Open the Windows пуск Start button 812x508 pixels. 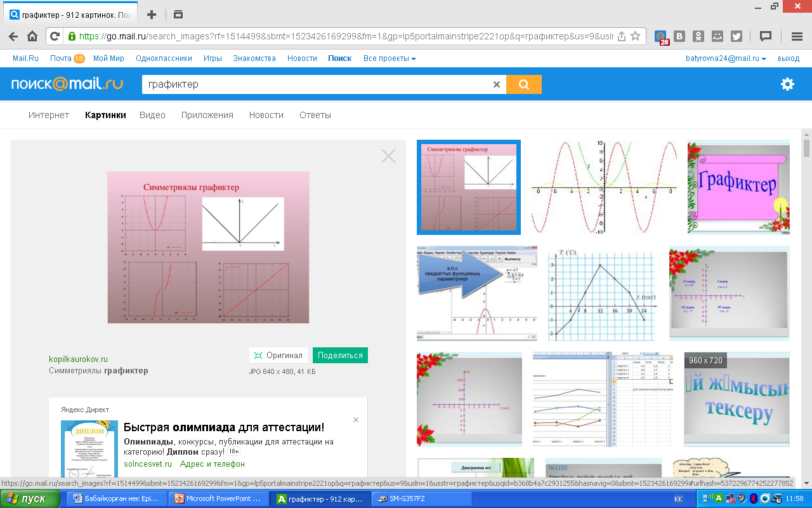(x=30, y=499)
